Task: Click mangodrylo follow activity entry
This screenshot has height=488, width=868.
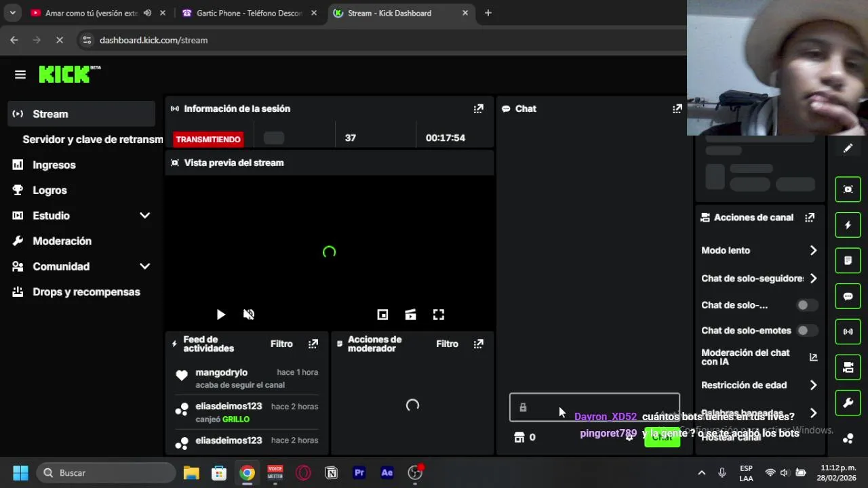Action: coord(247,378)
